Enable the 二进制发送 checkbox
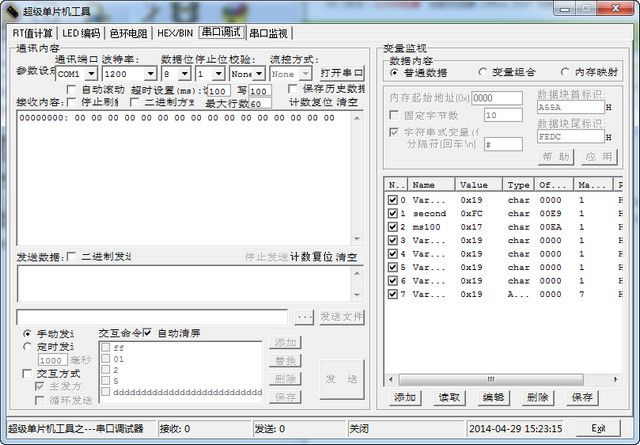Viewport: 640px width, 445px height. pos(71,256)
